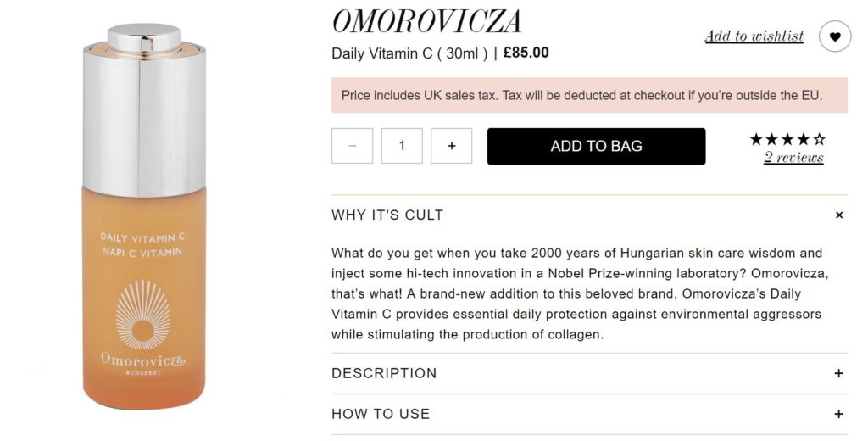Click the star rating icons
This screenshot has height=441, width=868.
pyautogui.click(x=787, y=139)
